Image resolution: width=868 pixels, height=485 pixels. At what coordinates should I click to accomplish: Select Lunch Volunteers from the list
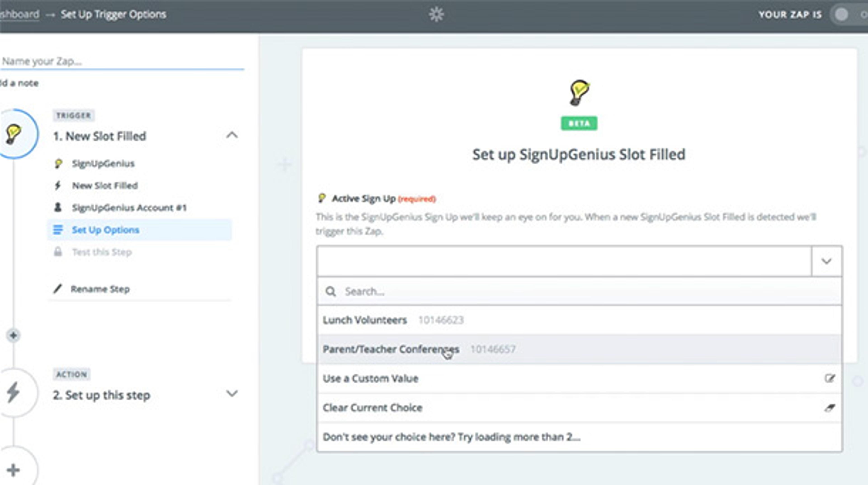click(365, 320)
